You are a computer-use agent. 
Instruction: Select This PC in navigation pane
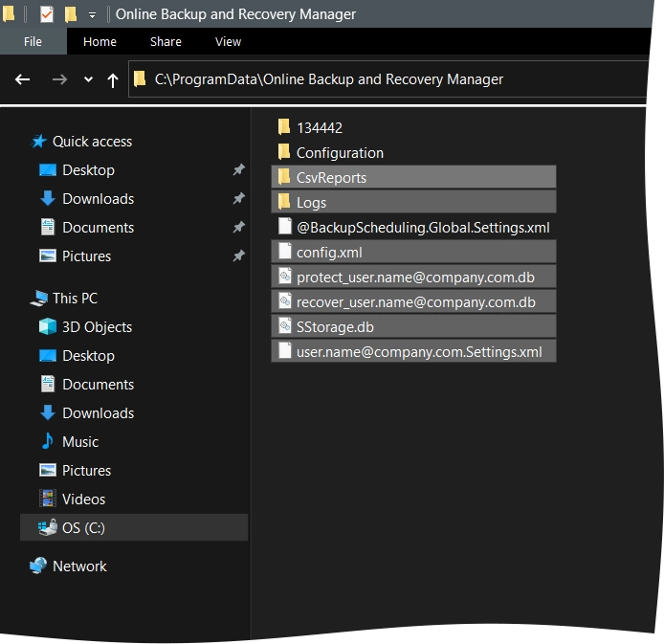75,299
